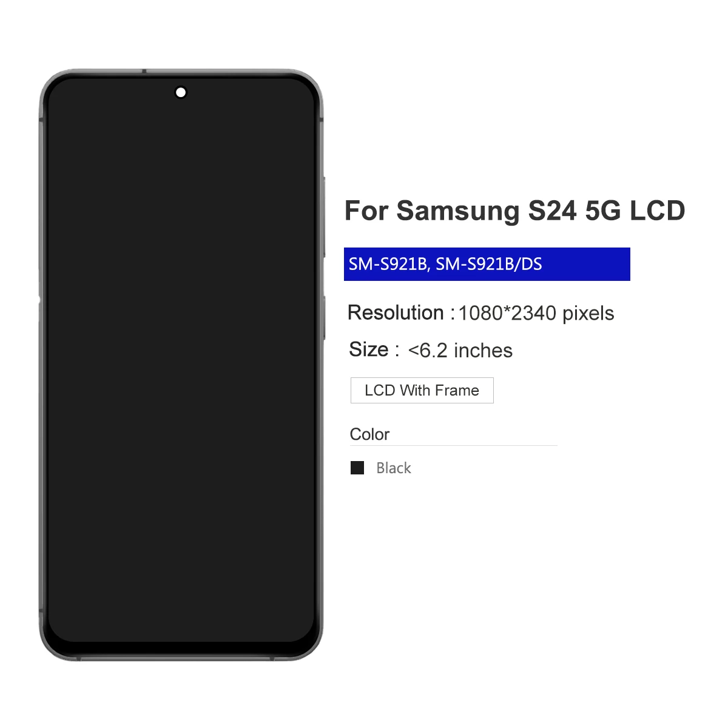Click the For Samsung S24 5G LCD title
This screenshot has width=728, height=728.
[514, 211]
